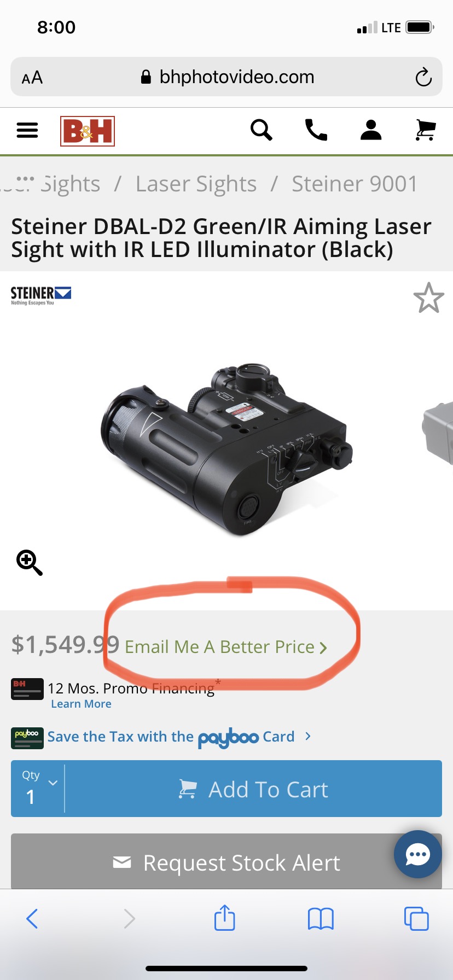
Task: Open Safari reader text size AA
Action: coord(32,78)
